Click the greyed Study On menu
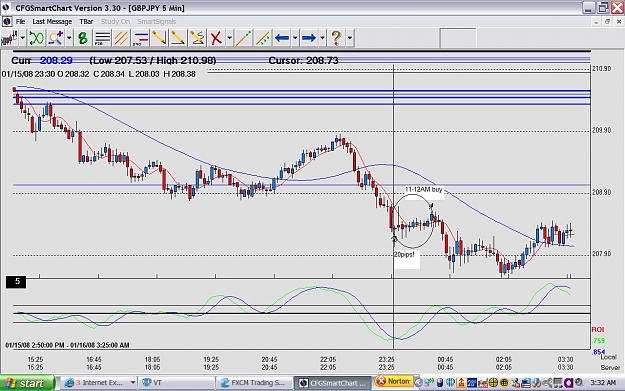 pos(115,22)
